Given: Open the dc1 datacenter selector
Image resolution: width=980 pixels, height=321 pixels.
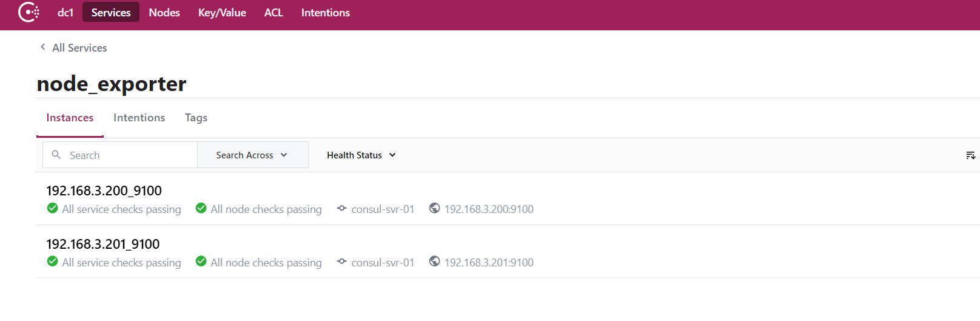Looking at the screenshot, I should pos(65,12).
